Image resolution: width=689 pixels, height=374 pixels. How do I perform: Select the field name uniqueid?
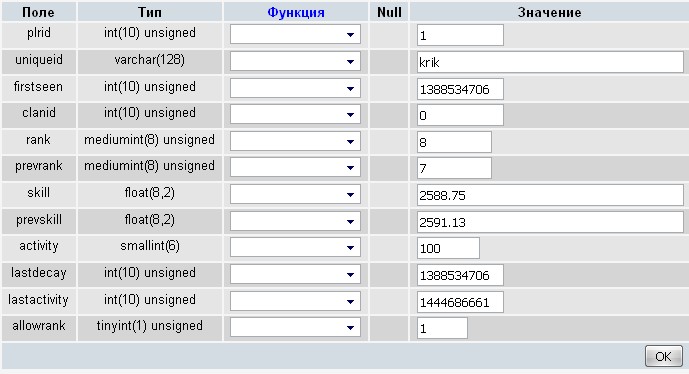(x=39, y=60)
